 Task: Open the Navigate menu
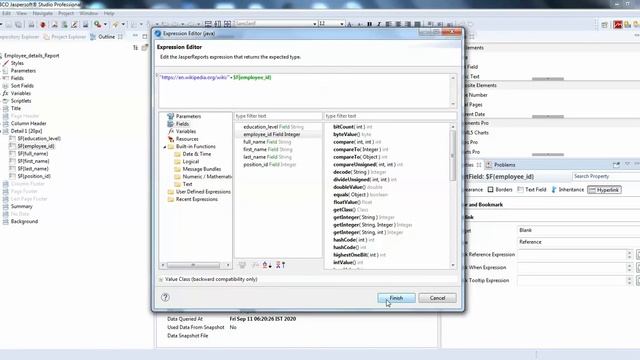[x=42, y=13]
